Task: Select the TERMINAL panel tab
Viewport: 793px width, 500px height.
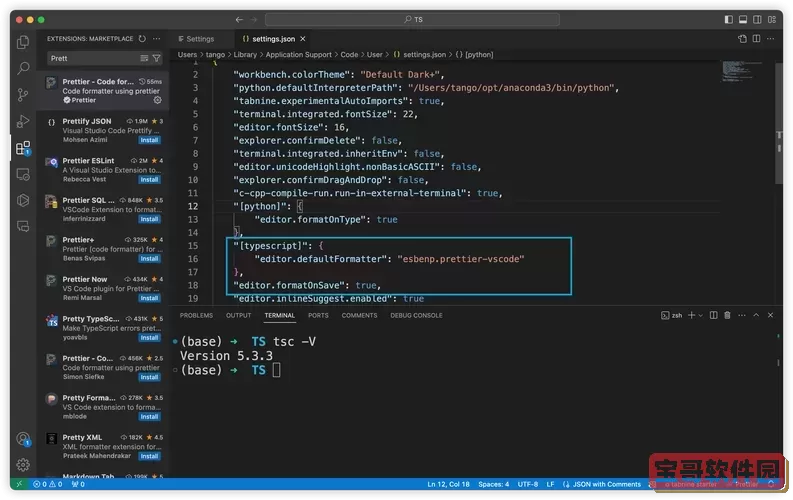Action: pos(280,315)
